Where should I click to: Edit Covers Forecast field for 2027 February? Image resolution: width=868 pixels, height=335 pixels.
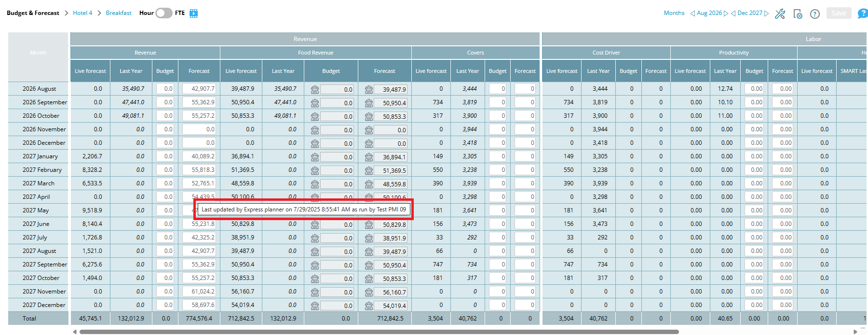pyautogui.click(x=525, y=170)
